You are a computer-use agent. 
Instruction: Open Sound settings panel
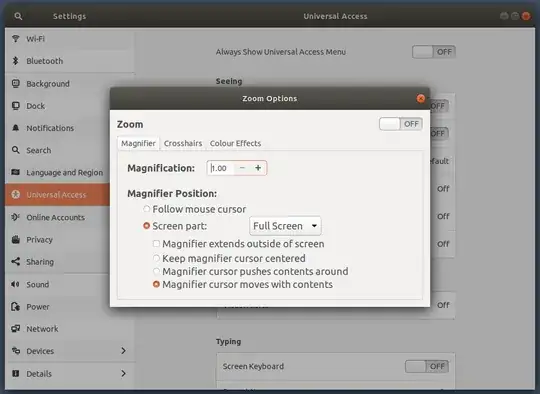click(58, 284)
